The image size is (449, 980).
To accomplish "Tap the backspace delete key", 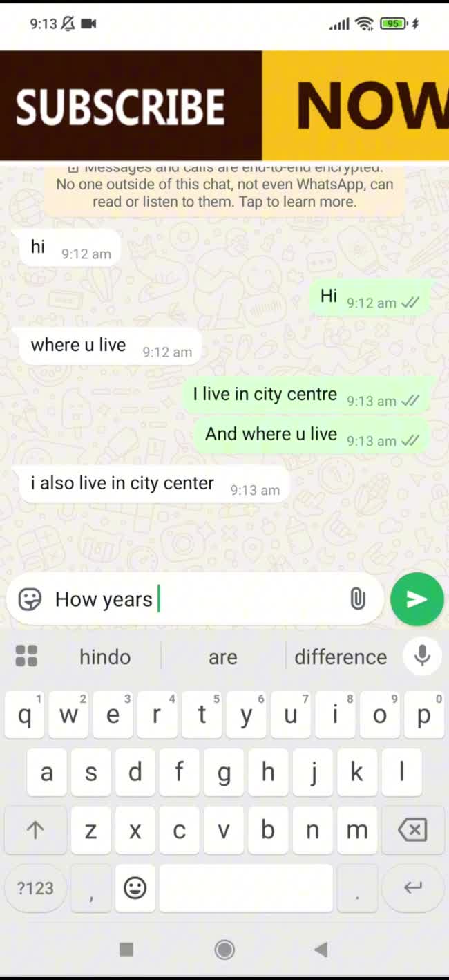I will pyautogui.click(x=412, y=829).
